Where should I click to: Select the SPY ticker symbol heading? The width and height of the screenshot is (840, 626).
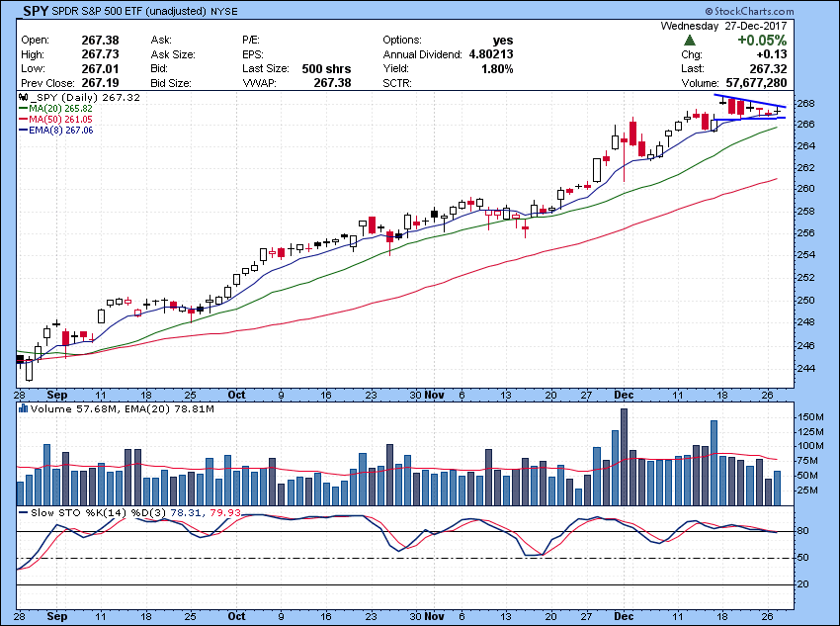tap(36, 11)
